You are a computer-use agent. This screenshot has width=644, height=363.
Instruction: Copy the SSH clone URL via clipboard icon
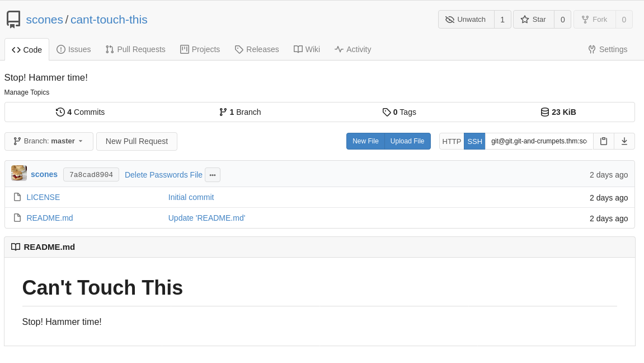pos(604,141)
